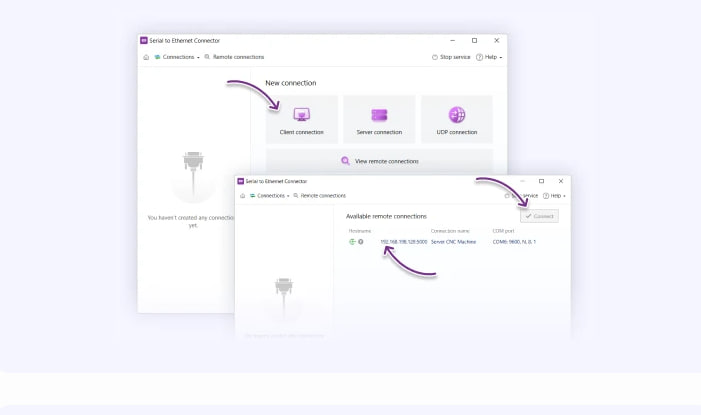This screenshot has width=701, height=415.
Task: Click app logo in back window title bar
Action: pos(144,40)
